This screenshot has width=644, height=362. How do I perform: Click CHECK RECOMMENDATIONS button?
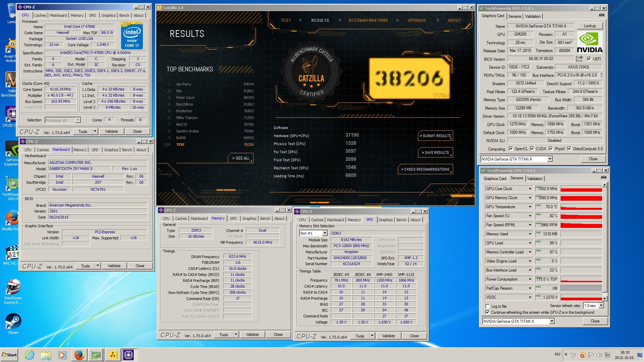(425, 169)
